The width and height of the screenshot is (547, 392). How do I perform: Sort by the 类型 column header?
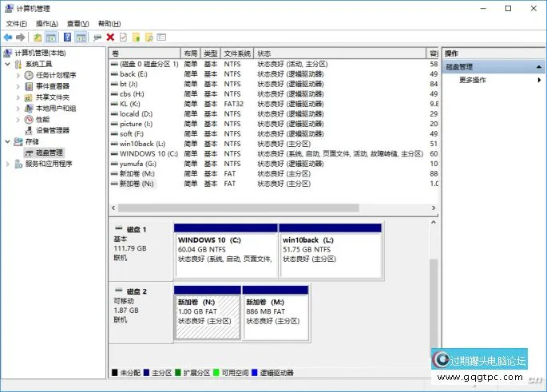tap(210, 53)
